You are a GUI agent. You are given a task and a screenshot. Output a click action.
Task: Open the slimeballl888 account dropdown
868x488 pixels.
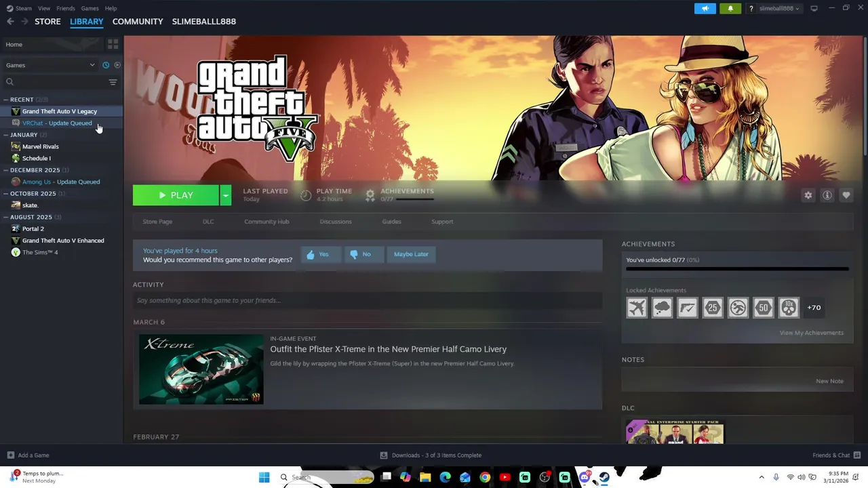tap(778, 8)
